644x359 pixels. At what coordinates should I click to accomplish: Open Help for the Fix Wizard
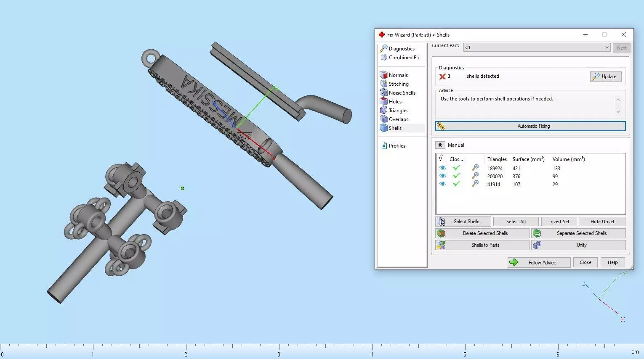(x=613, y=263)
